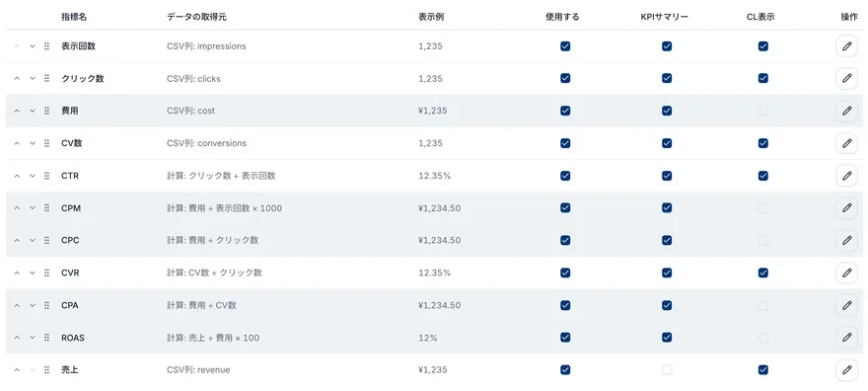868x391 pixels.
Task: Click '計算: CV数 ÷ クリック数' formula text
Action: [x=214, y=274]
